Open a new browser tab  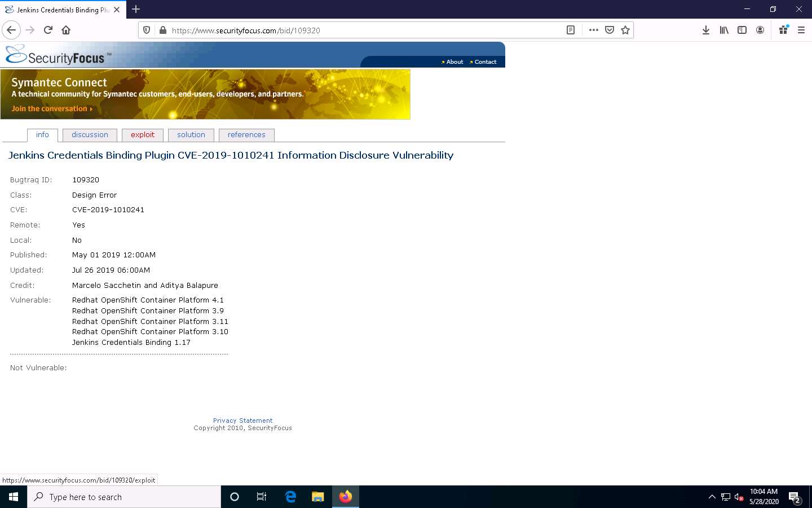(x=136, y=9)
